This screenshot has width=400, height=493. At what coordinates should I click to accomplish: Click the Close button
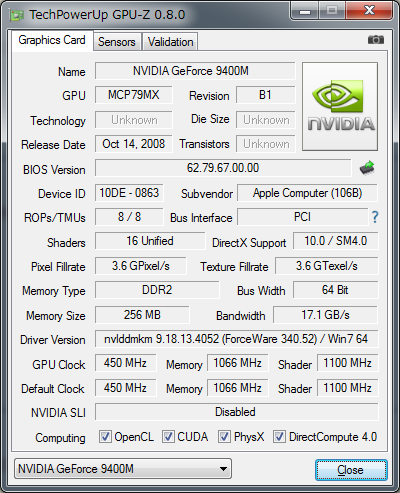point(351,470)
